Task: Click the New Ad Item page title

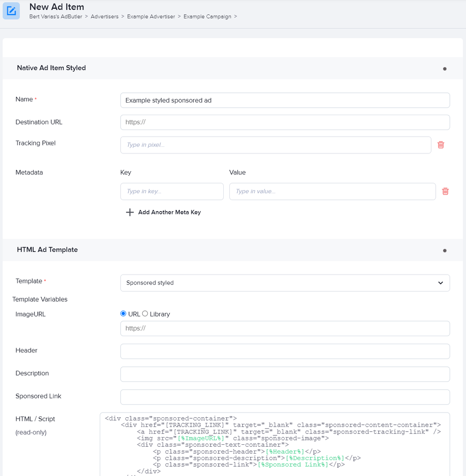Action: tap(57, 7)
